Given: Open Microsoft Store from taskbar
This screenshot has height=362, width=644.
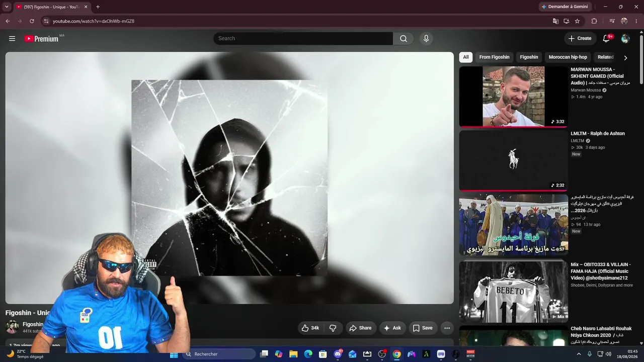Looking at the screenshot, I should (323, 354).
